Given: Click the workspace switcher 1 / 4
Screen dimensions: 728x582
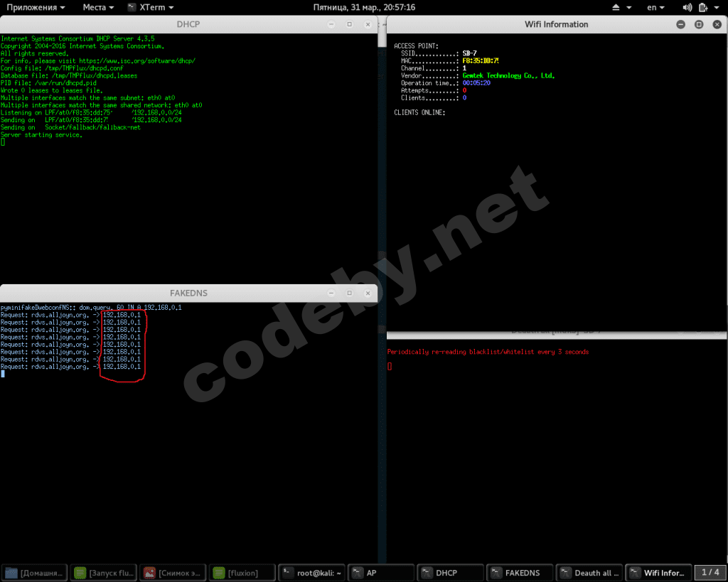Looking at the screenshot, I should click(710, 572).
